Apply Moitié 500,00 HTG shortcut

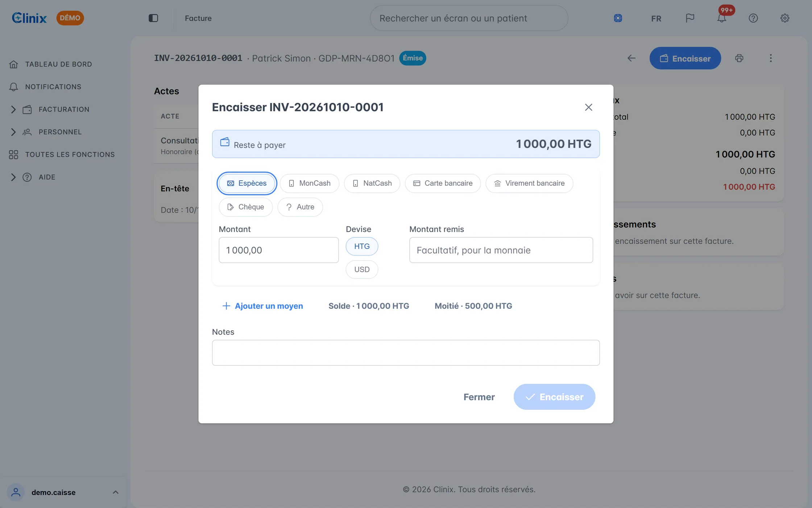point(473,306)
